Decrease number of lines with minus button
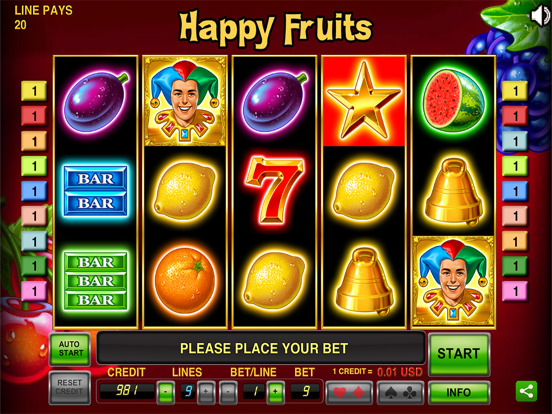Screen dimensions: 552x414 [x=165, y=392]
